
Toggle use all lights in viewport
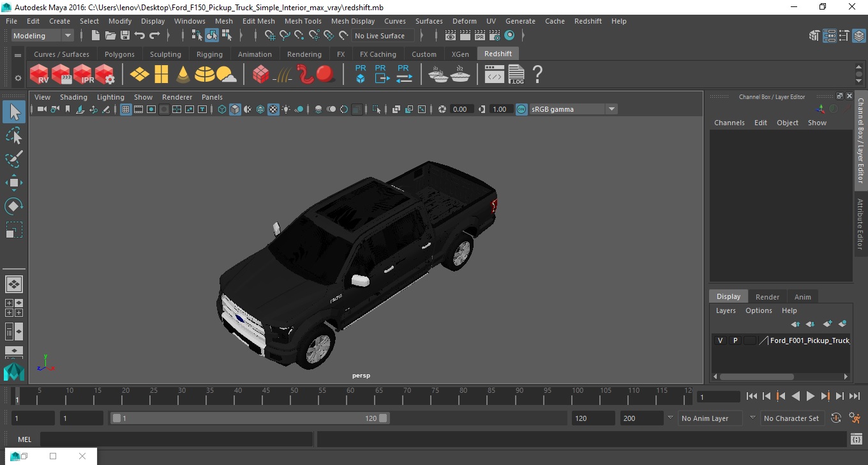pyautogui.click(x=286, y=109)
